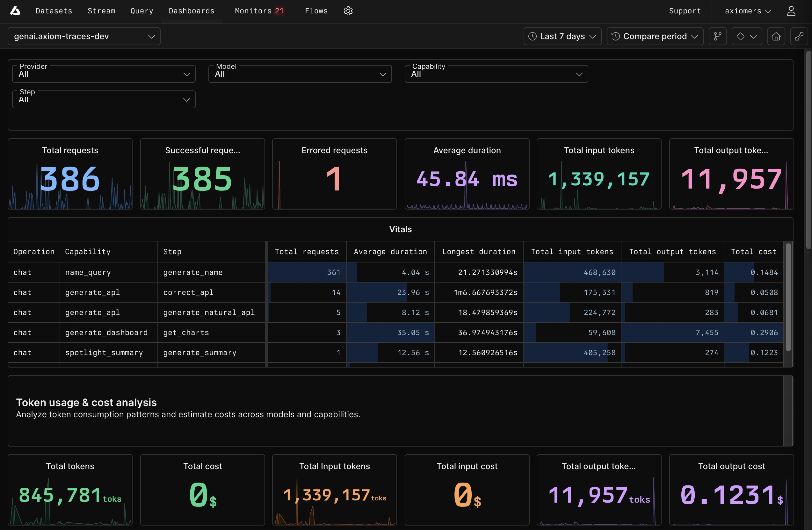Go to the Datasets tab
Viewport: 812px width, 530px height.
[54, 11]
